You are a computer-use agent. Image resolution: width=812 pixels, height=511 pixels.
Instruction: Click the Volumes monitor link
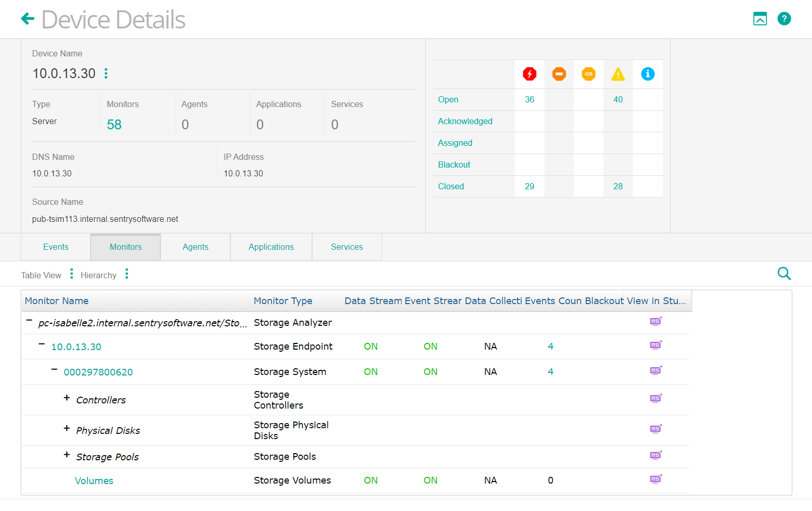[x=94, y=481]
